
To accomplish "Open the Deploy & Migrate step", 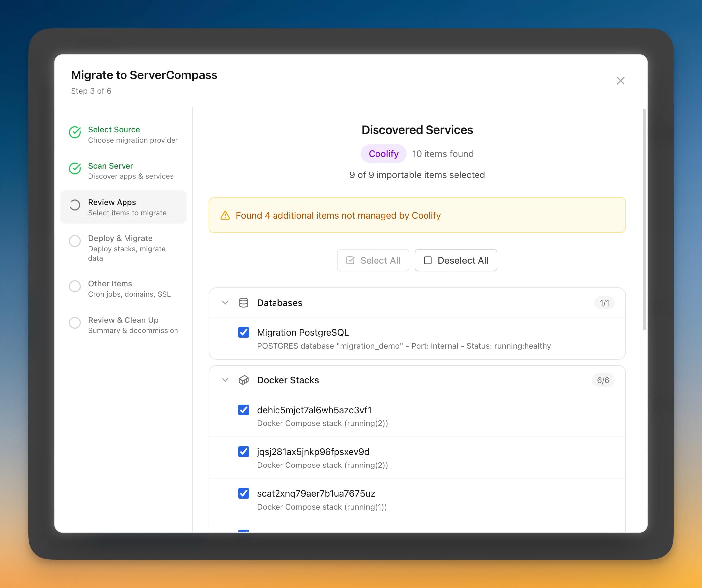I will [124, 248].
